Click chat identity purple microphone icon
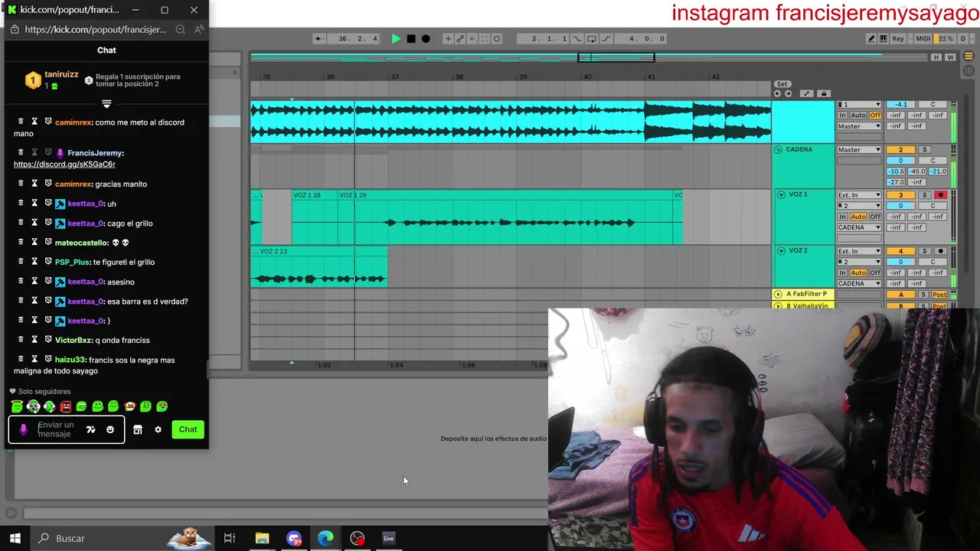 [23, 429]
